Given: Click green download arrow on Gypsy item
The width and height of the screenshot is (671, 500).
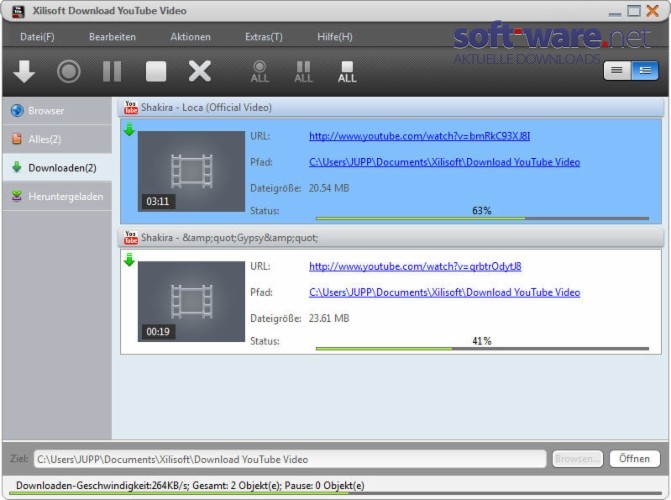Looking at the screenshot, I should [129, 259].
